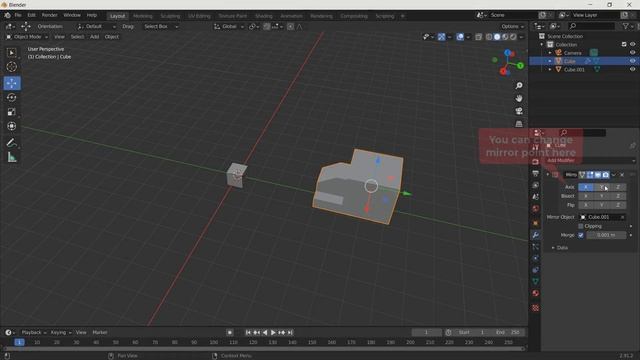Viewport: 640px width, 360px height.
Task: Open the Texture properties checker tab
Action: (536, 308)
